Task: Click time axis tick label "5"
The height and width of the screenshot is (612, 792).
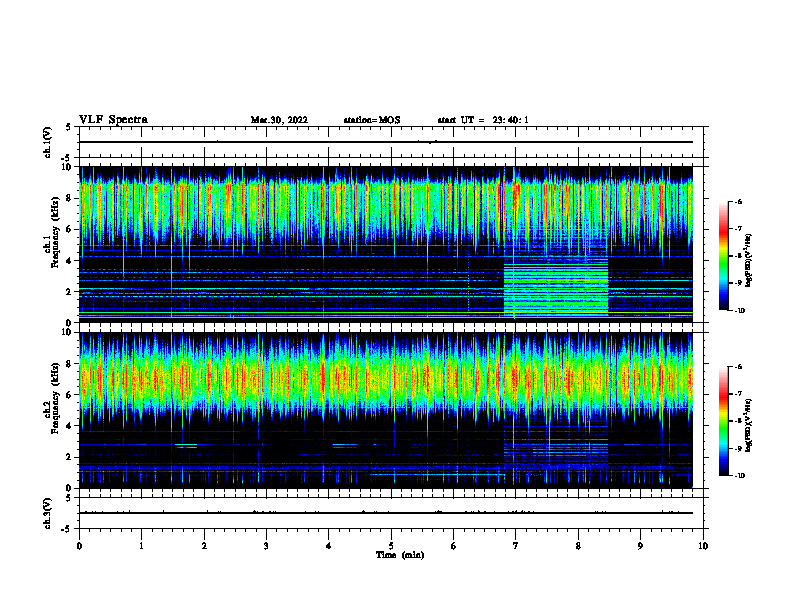Action: point(391,546)
